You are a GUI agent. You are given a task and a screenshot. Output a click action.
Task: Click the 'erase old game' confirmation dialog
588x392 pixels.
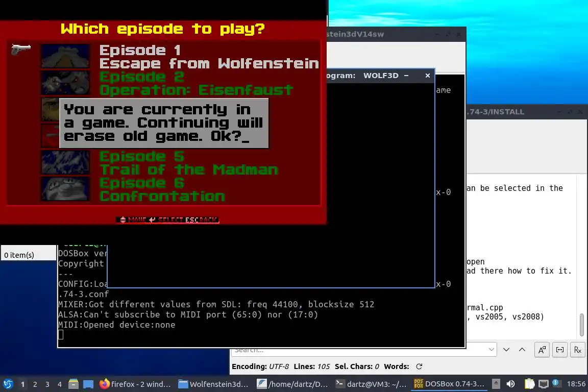click(164, 123)
